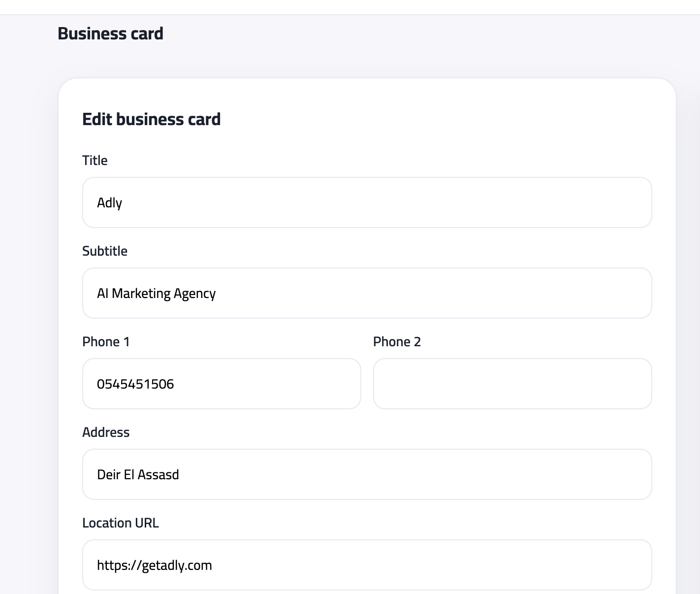Click the https://getadly.com URL text

(155, 565)
